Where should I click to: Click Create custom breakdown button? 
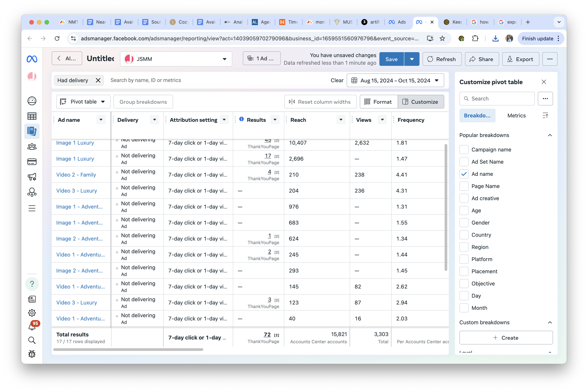506,338
